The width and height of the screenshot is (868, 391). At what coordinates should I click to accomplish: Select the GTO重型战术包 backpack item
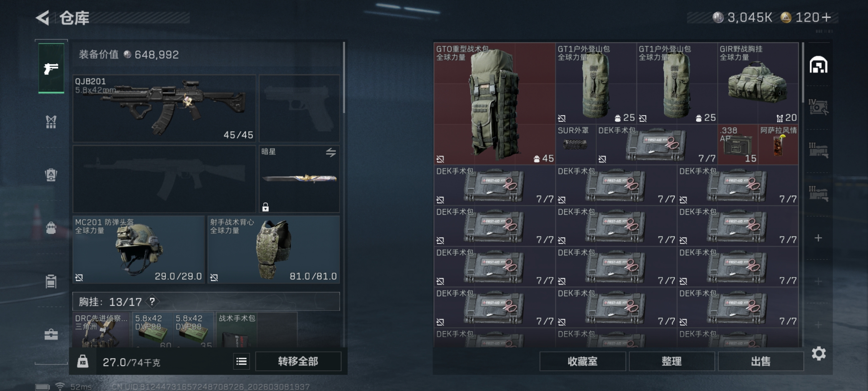[x=494, y=104]
